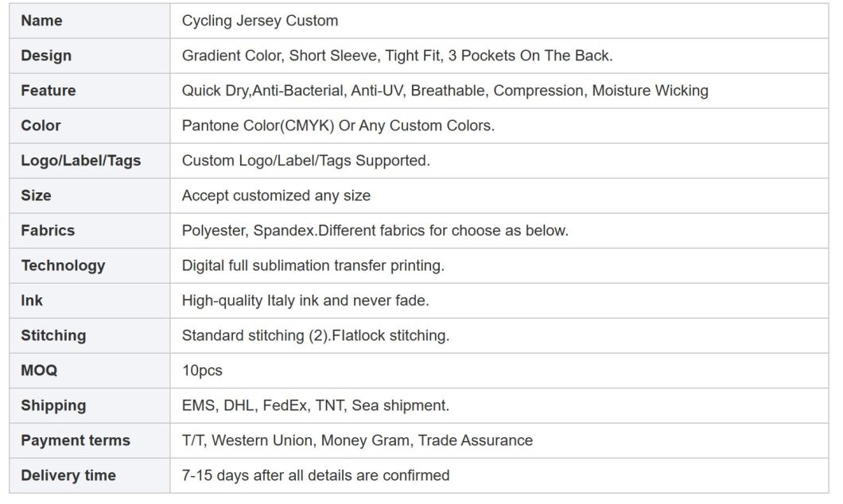
Task: Click the 'Delivery time' row label
Action: click(x=68, y=475)
